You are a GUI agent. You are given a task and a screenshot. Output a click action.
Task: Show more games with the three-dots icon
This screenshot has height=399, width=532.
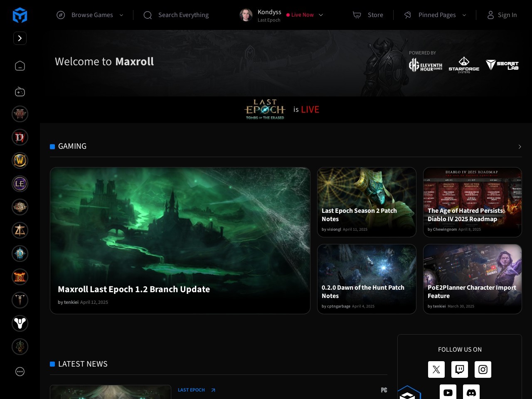[x=20, y=372]
